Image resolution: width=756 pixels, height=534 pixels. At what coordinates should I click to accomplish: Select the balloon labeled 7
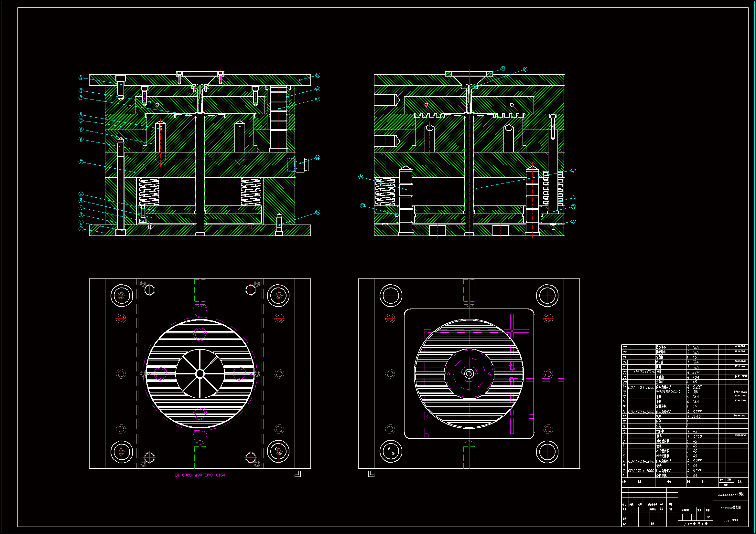point(81,162)
